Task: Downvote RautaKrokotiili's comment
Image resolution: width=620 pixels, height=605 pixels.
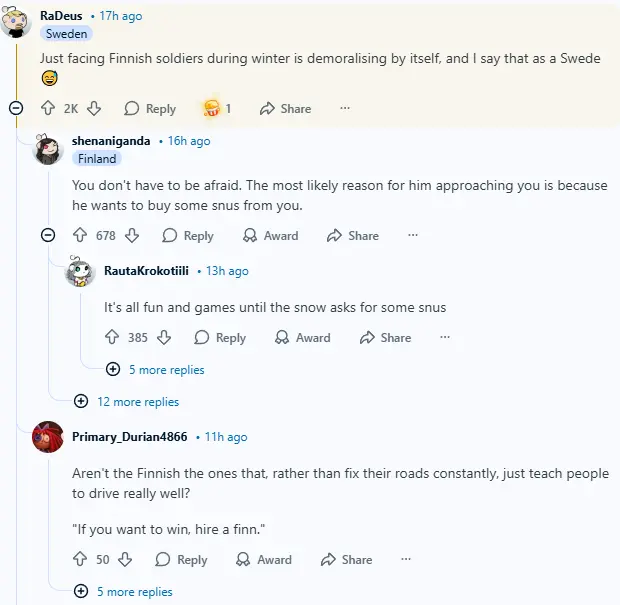Action: click(x=165, y=338)
